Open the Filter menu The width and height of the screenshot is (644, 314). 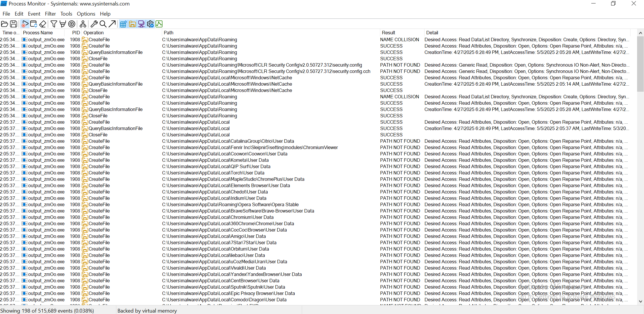(50, 14)
